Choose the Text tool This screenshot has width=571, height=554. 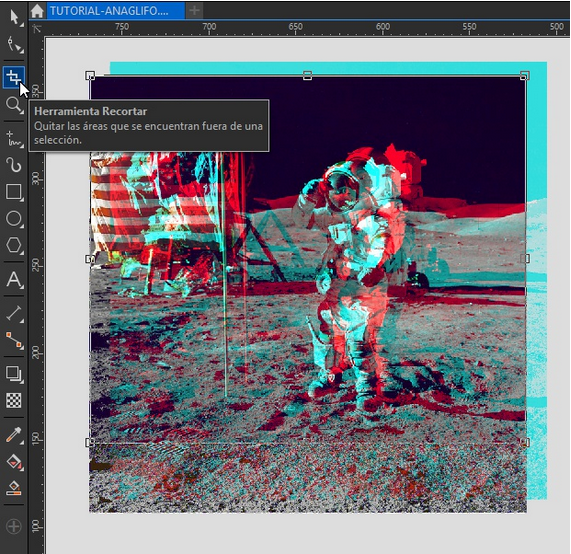(x=14, y=280)
